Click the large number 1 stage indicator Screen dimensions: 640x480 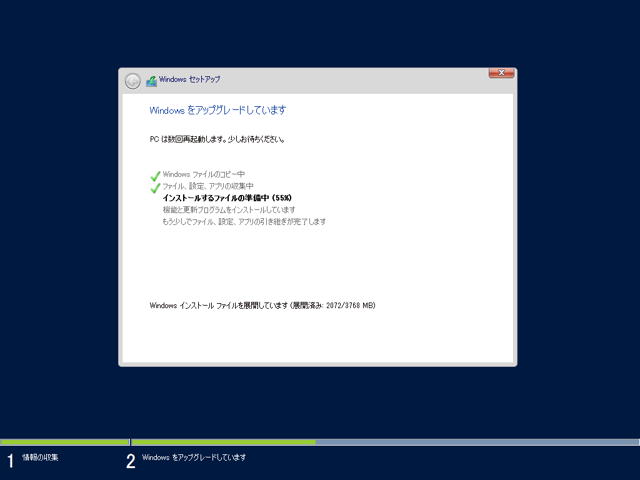(x=11, y=461)
